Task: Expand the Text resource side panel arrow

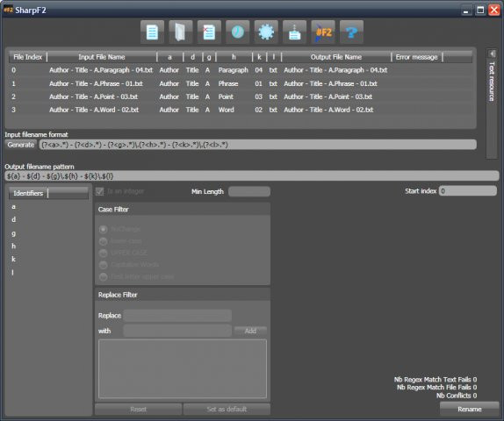Action: [x=492, y=54]
